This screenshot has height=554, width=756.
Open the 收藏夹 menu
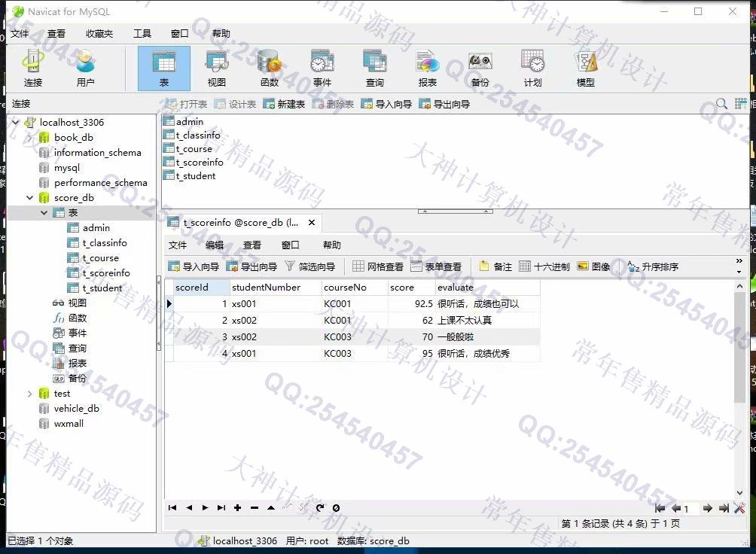coord(99,33)
